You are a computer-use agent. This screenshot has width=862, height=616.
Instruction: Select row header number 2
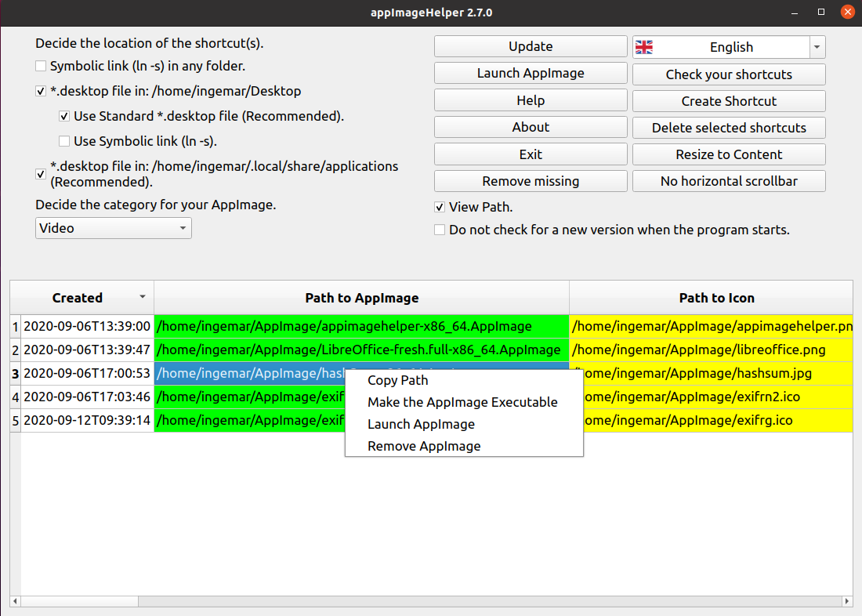(16, 350)
